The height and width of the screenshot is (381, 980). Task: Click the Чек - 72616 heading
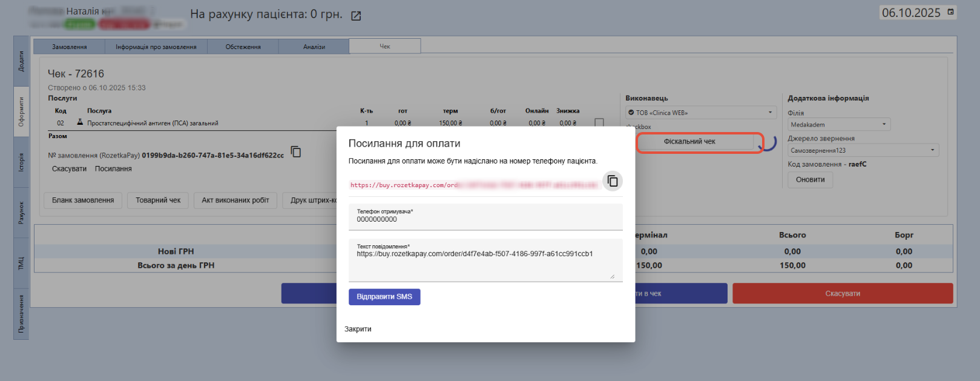click(76, 74)
